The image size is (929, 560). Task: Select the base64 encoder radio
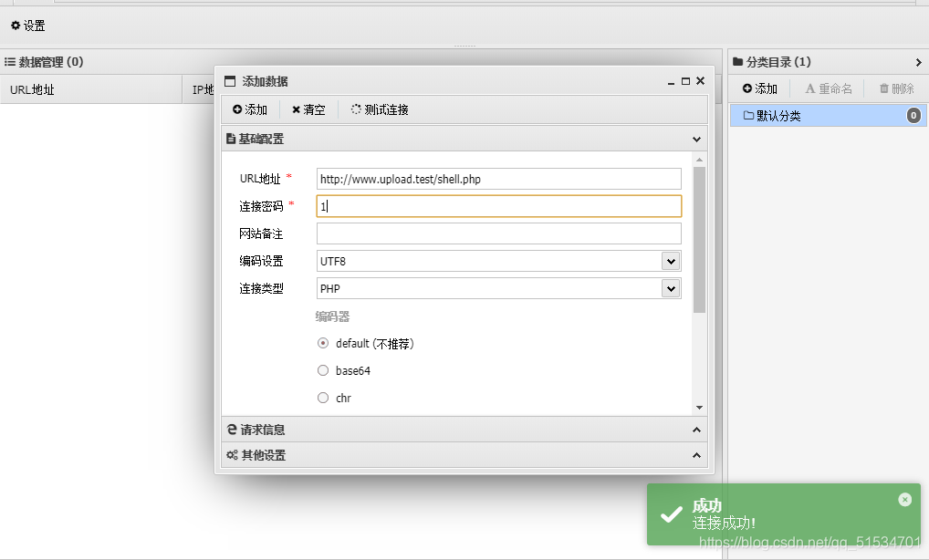click(323, 370)
